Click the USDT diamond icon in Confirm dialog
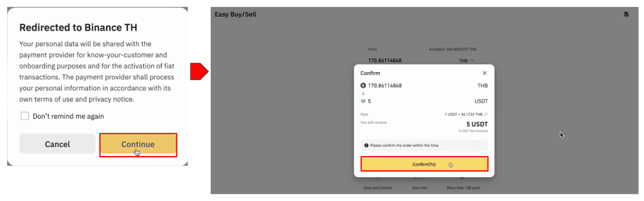The height and width of the screenshot is (201, 644). (x=363, y=101)
